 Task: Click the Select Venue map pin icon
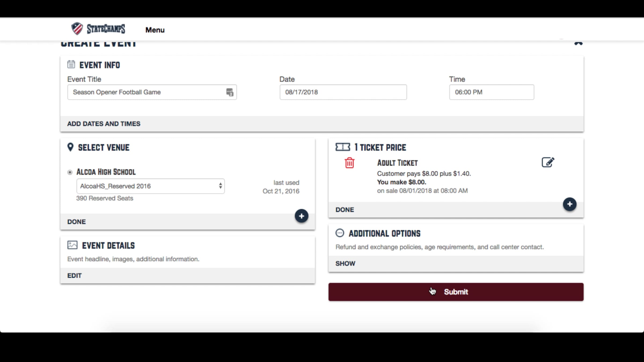pyautogui.click(x=70, y=147)
